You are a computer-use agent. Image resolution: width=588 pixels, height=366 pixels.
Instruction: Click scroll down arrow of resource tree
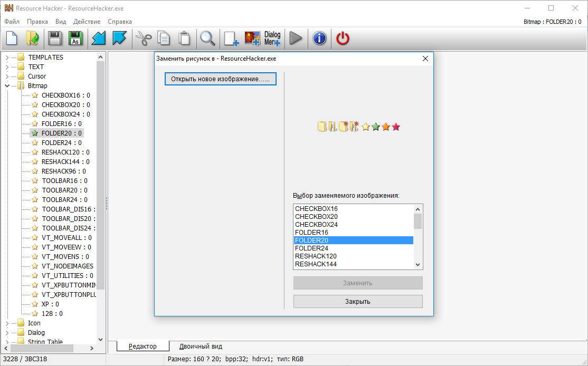[x=100, y=340]
